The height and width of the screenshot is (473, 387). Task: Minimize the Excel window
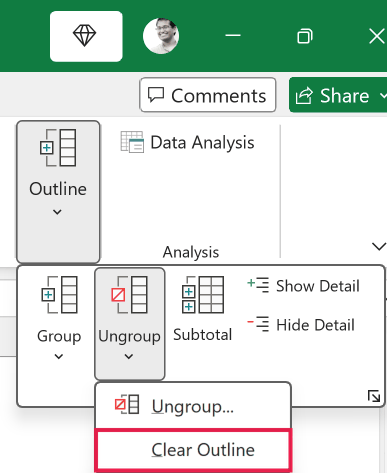233,35
